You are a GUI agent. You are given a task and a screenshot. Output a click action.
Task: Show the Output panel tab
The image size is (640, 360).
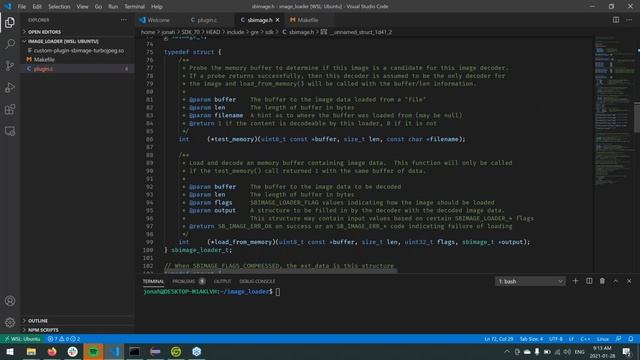(x=222, y=281)
